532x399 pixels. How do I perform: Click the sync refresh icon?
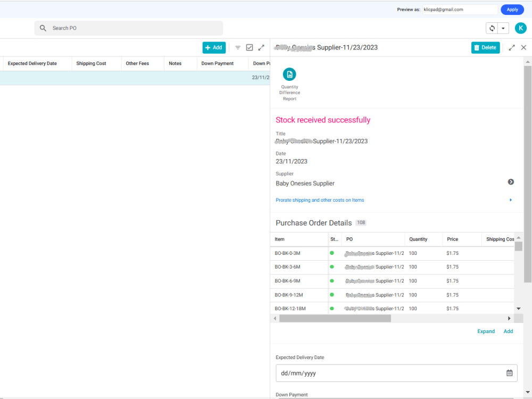tap(492, 29)
